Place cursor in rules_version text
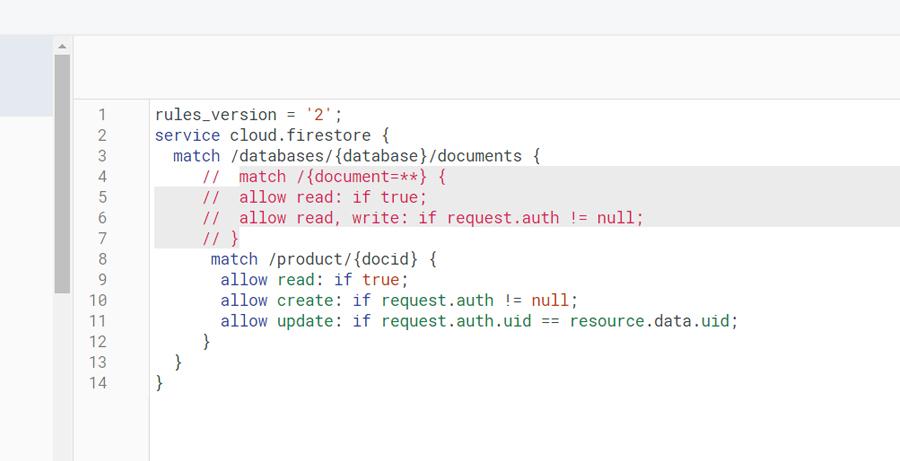Screen dimensions: 900x461 (216, 115)
